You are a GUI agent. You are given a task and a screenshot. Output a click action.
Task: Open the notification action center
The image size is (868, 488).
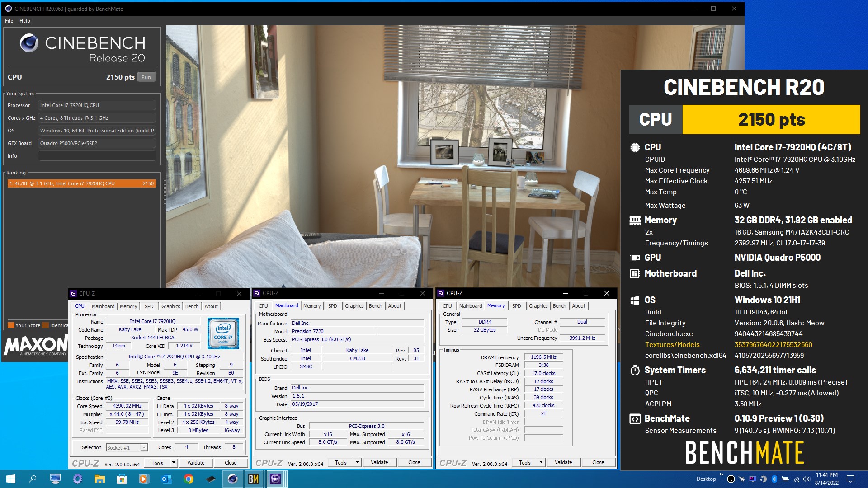point(850,479)
